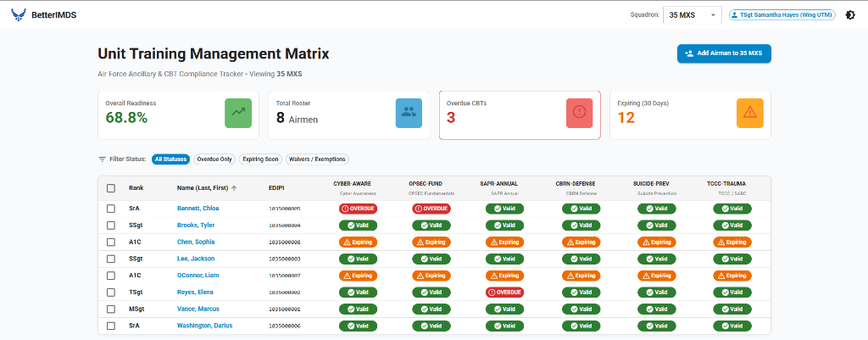Click Chen's CYBER-AWARE Expiring badge

(358, 242)
